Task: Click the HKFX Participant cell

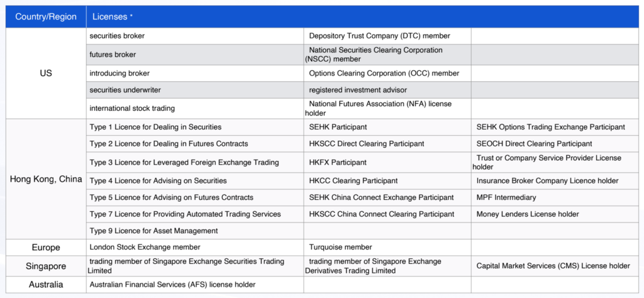Action: (387, 163)
